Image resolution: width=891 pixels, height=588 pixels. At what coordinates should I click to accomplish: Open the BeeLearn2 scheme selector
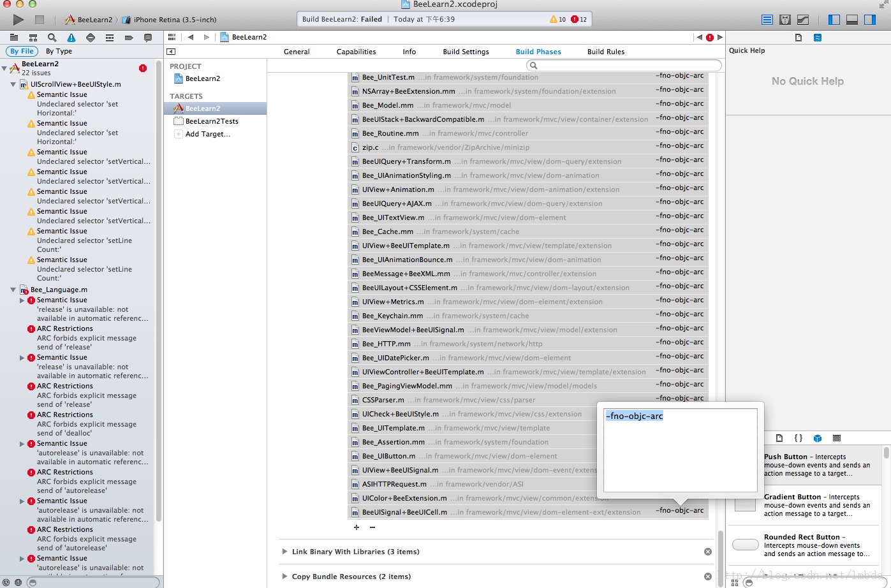pyautogui.click(x=88, y=20)
